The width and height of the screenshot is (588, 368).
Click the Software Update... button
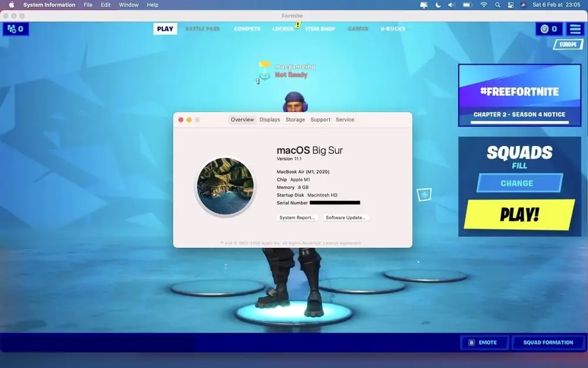[345, 217]
